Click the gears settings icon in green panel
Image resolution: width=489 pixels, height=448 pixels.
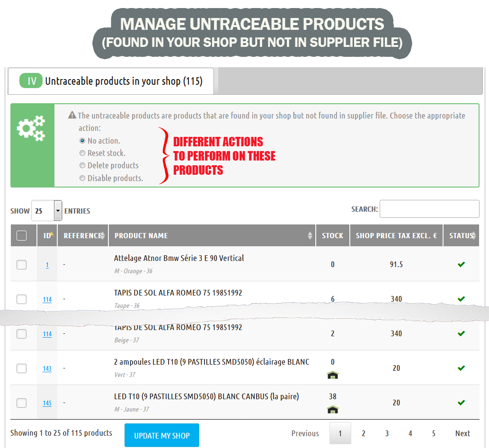coord(31,128)
